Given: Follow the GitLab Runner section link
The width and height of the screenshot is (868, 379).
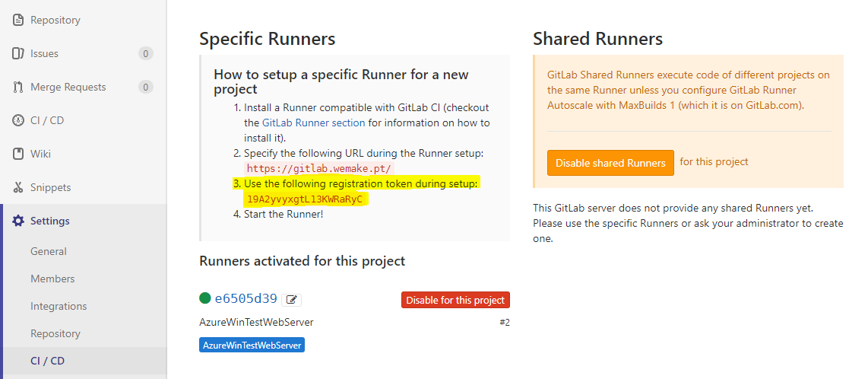Looking at the screenshot, I should [313, 123].
